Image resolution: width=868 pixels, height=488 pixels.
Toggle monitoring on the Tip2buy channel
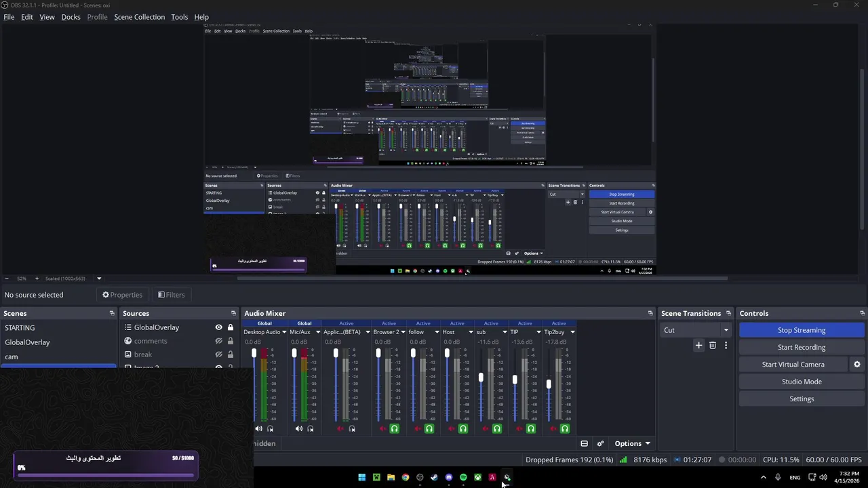coord(564,428)
